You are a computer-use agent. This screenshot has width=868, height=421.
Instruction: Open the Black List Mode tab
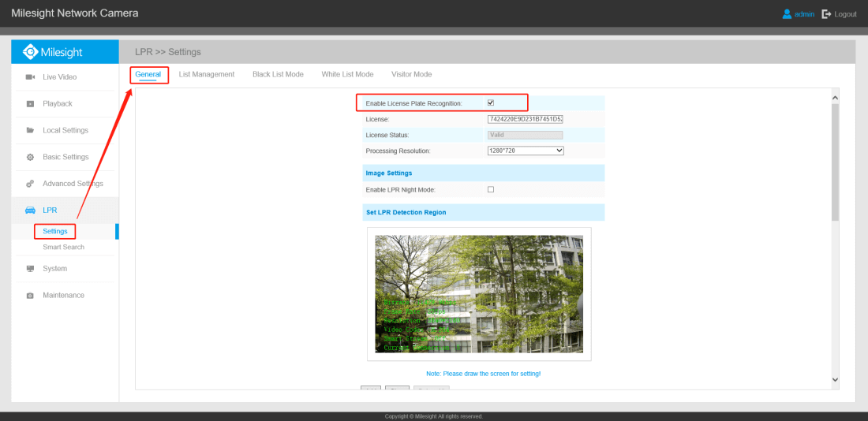tap(278, 74)
